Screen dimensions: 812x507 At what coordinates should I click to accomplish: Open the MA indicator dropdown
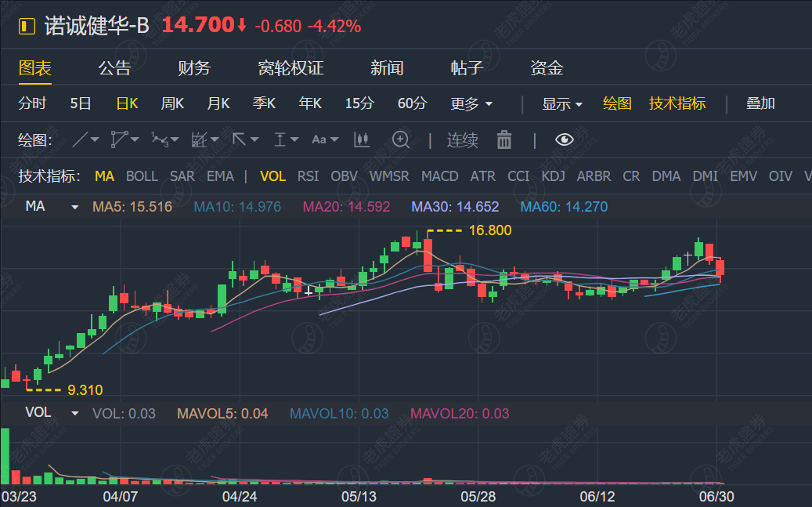click(74, 207)
